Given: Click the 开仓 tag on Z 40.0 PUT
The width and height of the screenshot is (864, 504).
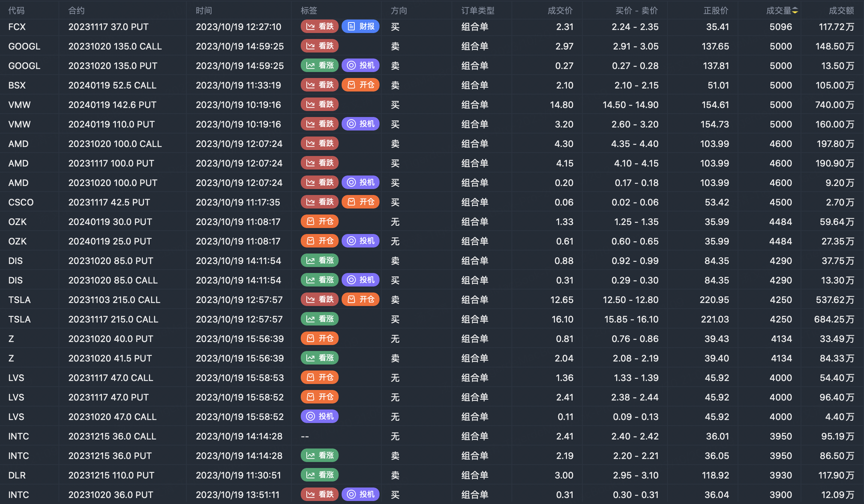Looking at the screenshot, I should [319, 339].
